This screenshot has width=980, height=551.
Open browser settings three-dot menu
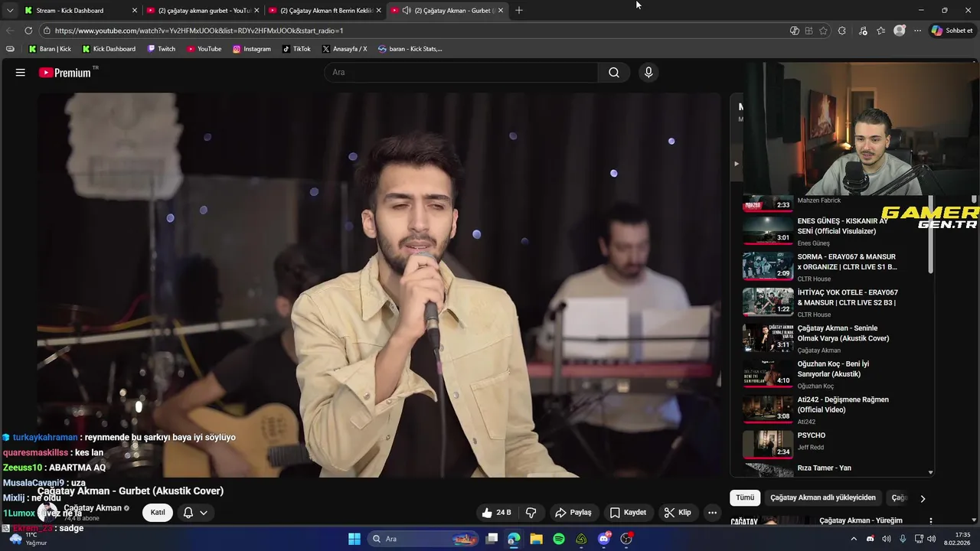click(917, 31)
